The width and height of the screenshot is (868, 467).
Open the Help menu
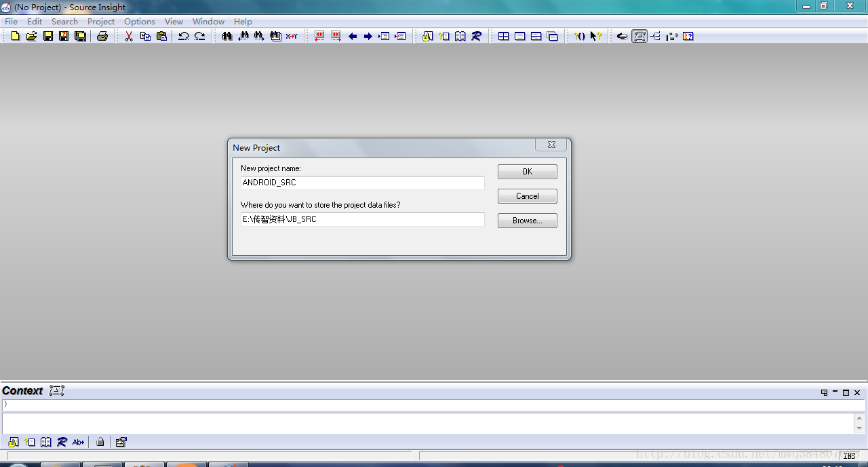243,21
